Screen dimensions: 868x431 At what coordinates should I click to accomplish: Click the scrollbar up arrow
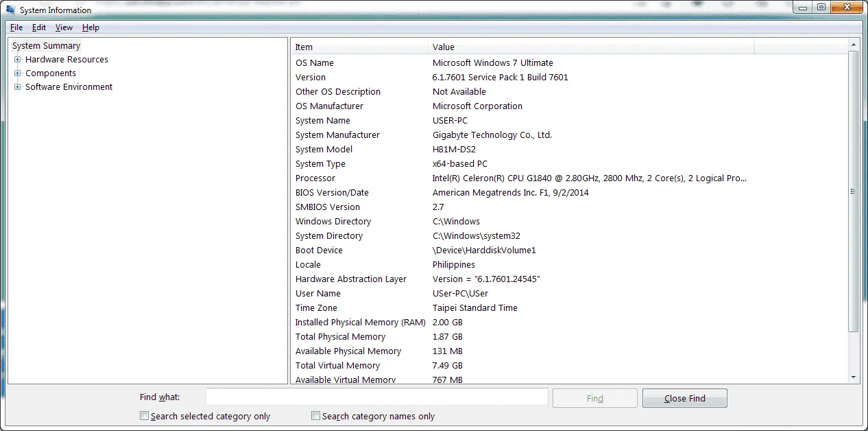point(854,45)
